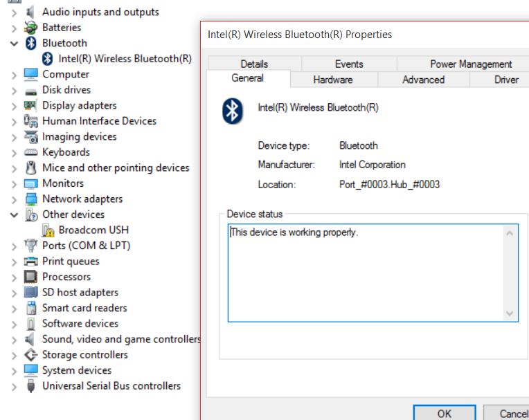The height and width of the screenshot is (420, 529).
Task: Click the Keyboards category icon
Action: (x=30, y=152)
